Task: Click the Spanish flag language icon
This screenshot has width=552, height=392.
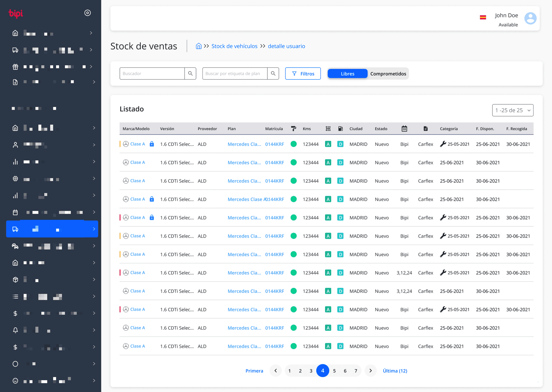Action: point(483,17)
